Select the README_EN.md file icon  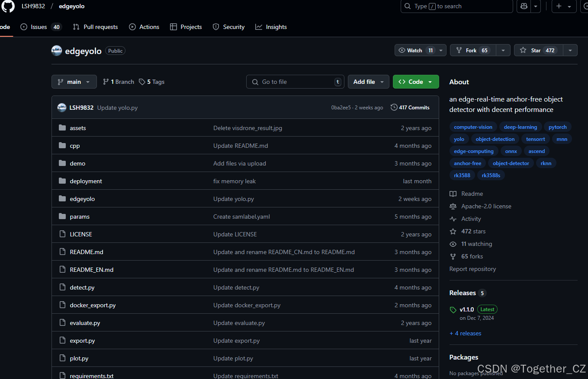tap(62, 270)
